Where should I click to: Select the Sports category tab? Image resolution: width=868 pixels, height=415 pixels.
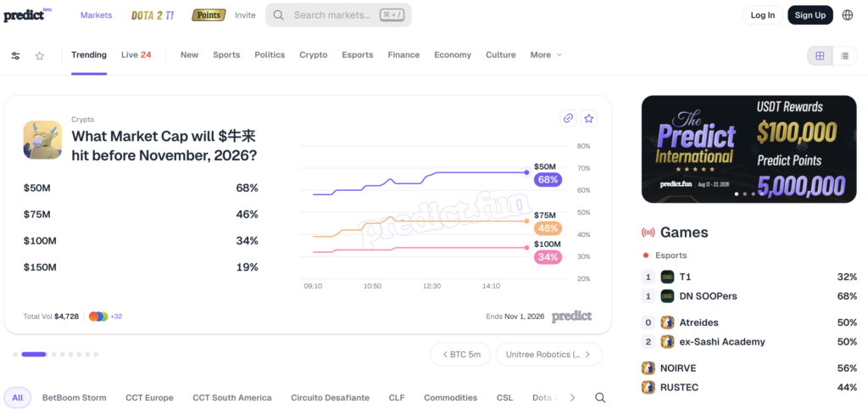226,55
